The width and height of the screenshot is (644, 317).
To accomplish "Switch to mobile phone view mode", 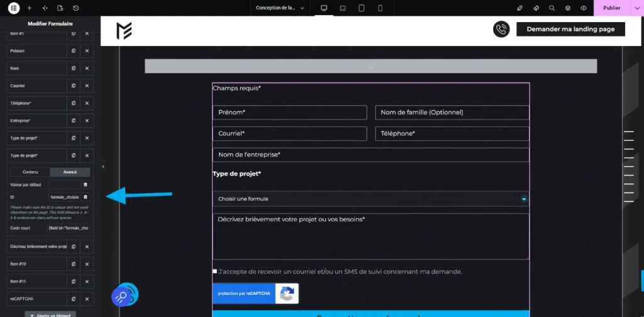I will [380, 8].
